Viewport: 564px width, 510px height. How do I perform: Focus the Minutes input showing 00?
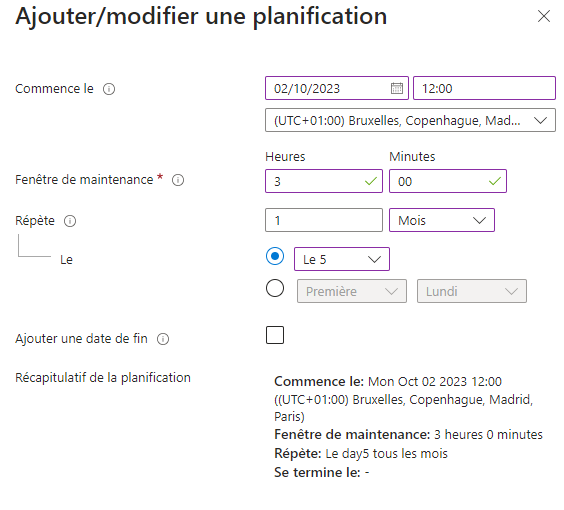pos(448,181)
